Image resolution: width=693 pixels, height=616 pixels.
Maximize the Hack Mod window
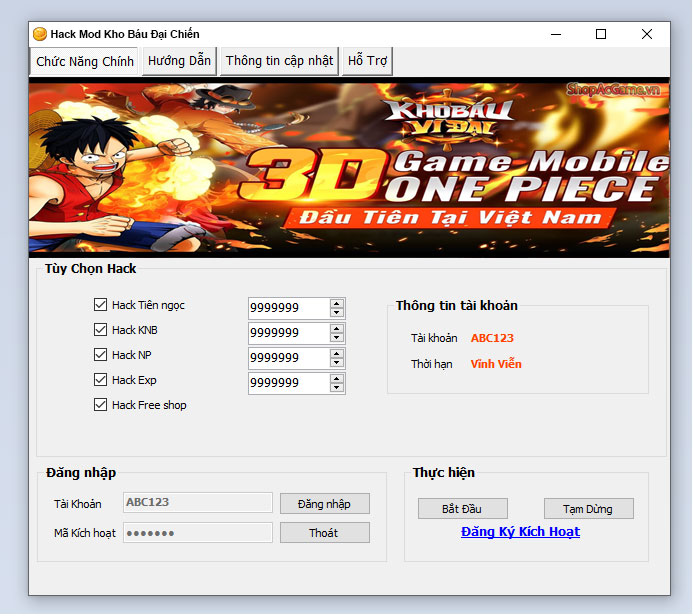tap(601, 34)
